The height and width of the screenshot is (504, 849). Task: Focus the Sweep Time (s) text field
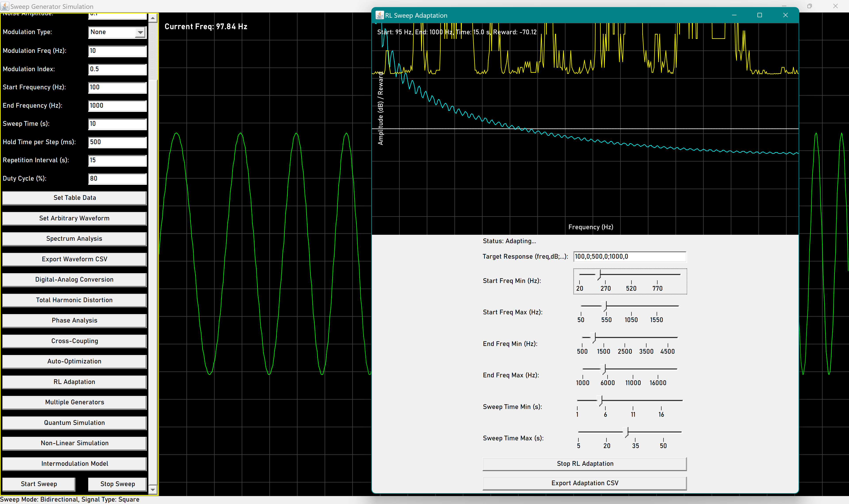point(117,124)
